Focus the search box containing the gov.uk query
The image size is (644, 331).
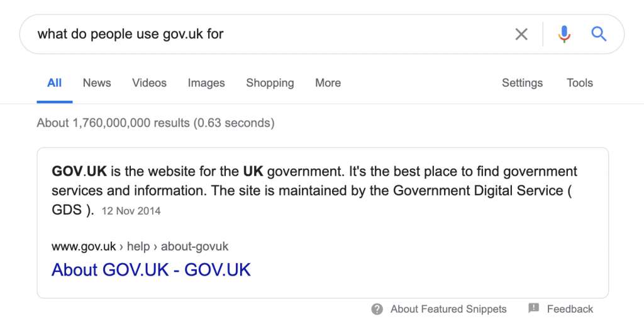coord(264,34)
